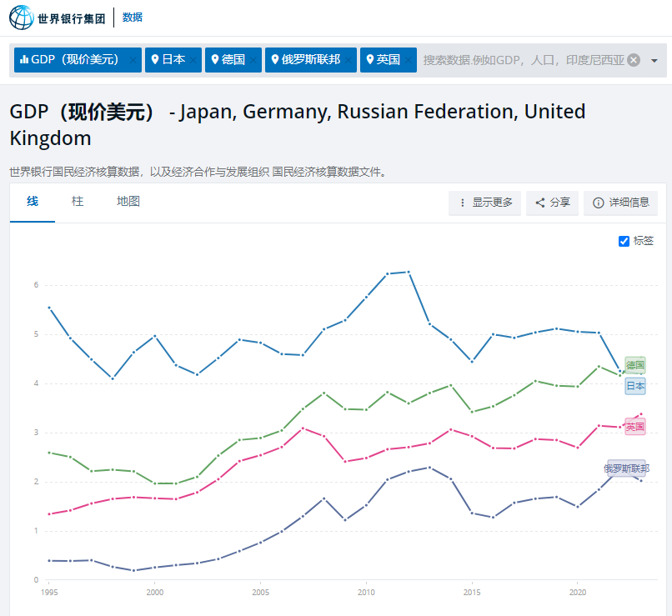Remove the GDP（现价美元） indicator tag

pyautogui.click(x=133, y=60)
